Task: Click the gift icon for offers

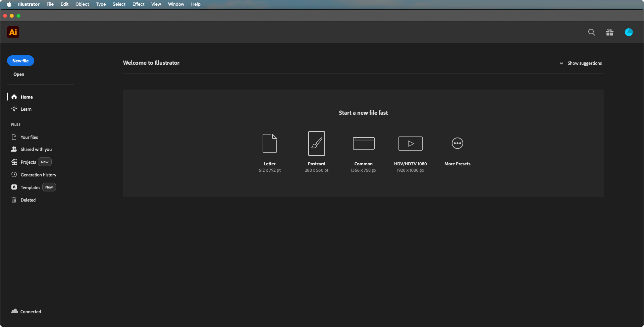Action: tap(610, 32)
